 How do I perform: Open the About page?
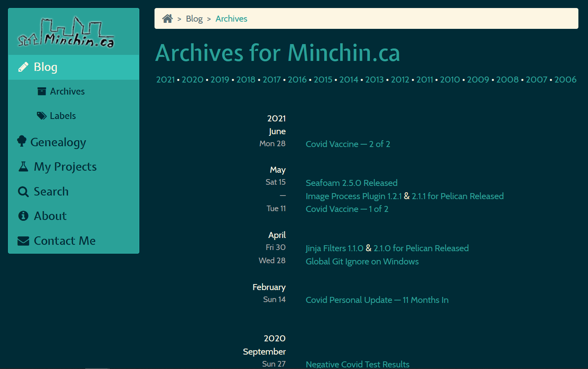(x=50, y=216)
